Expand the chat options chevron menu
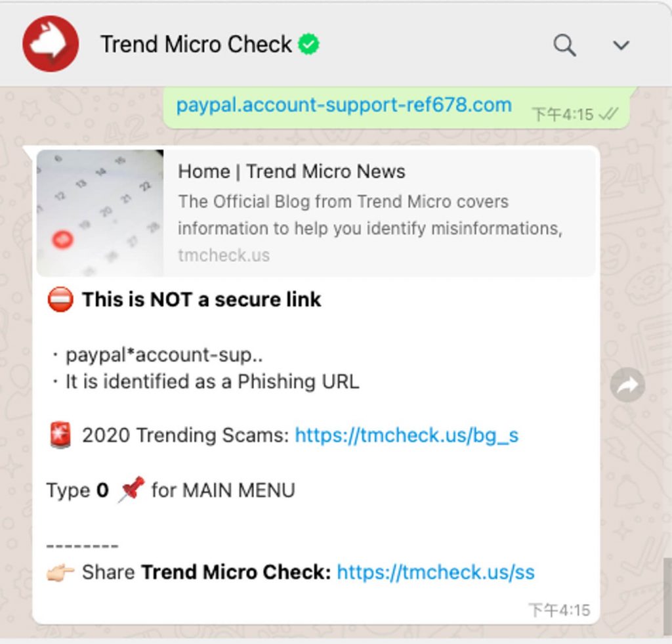The image size is (672, 644). (x=621, y=45)
